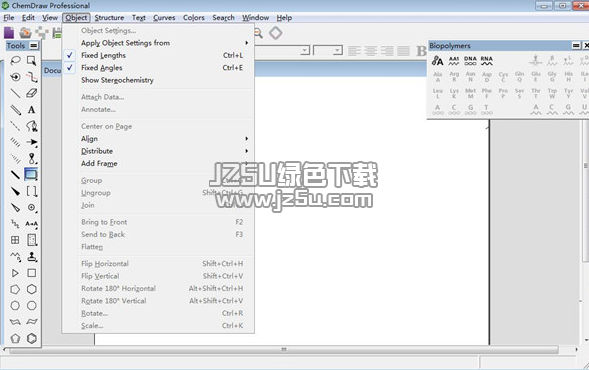
Task: Click the vertical scrollbar down arrow
Action: 586,340
